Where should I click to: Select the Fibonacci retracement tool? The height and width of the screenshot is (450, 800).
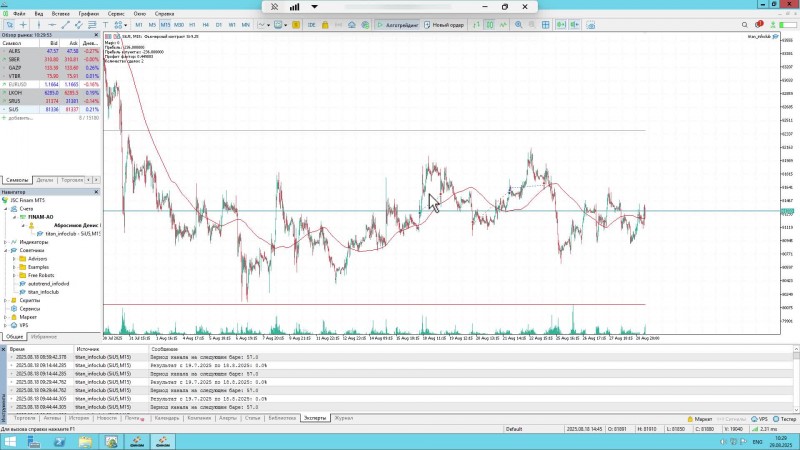92,24
